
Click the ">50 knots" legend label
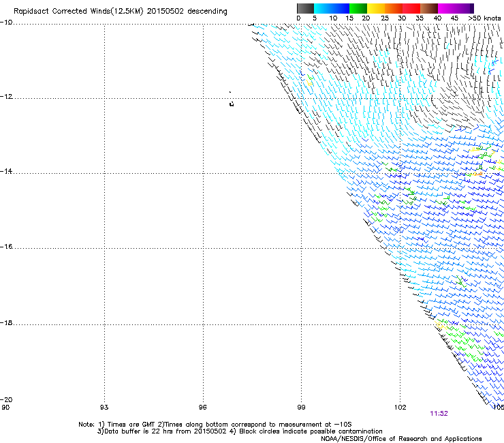pyautogui.click(x=484, y=18)
